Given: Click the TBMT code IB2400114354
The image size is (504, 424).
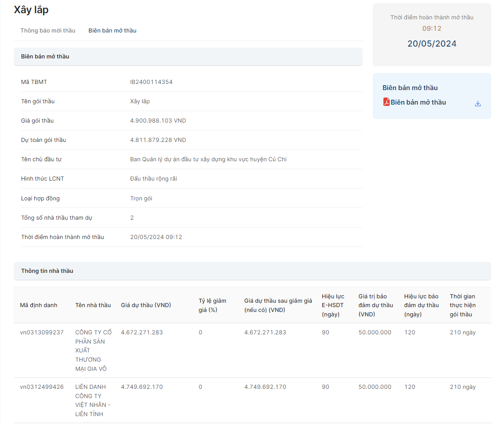Looking at the screenshot, I should (x=151, y=82).
